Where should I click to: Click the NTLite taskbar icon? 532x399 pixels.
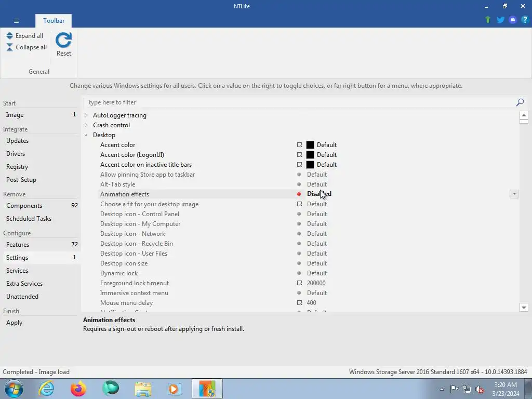coord(207,389)
